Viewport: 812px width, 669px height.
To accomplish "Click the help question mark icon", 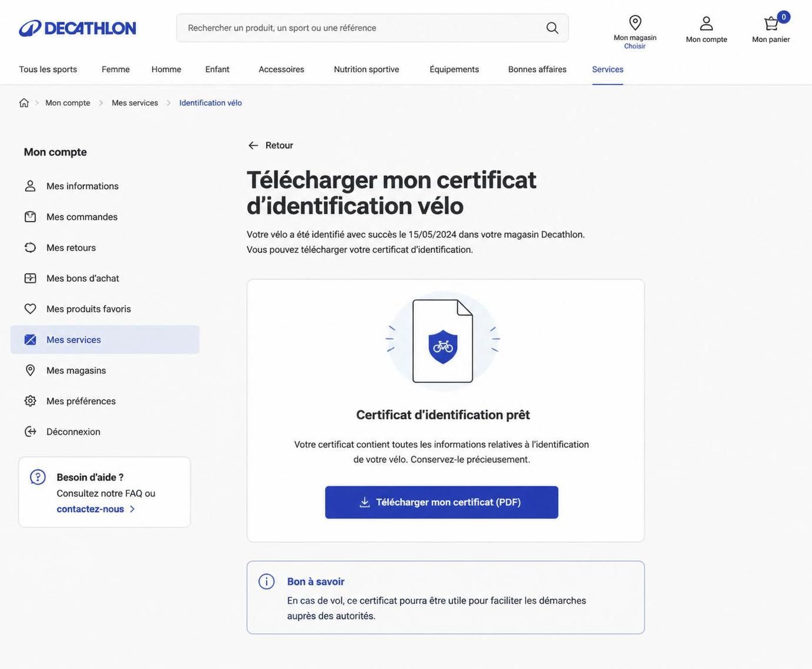I will (38, 477).
